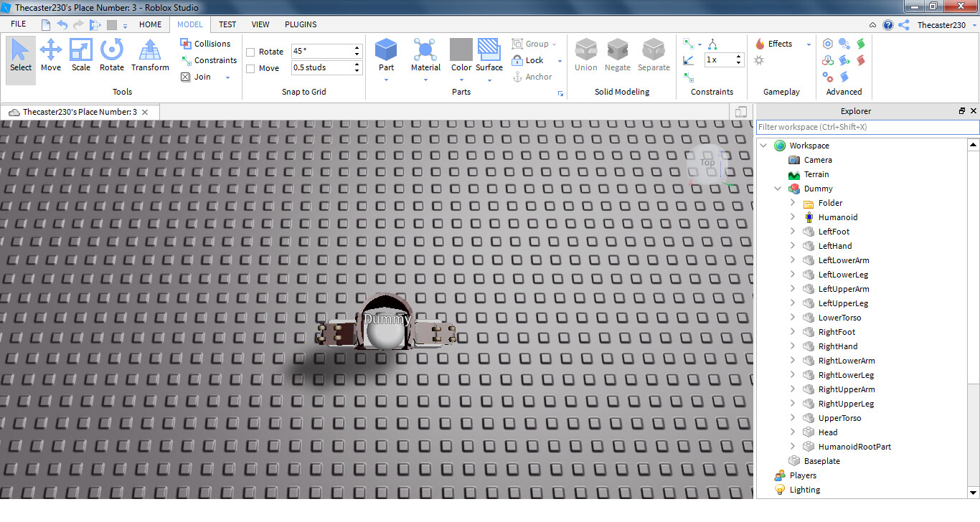Select the HumanoidRootPart row

[x=854, y=447]
